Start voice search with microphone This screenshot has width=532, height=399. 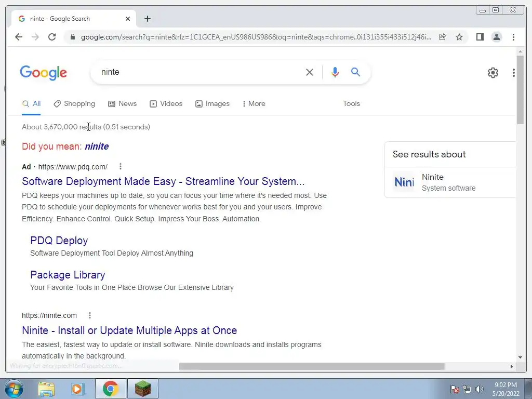[335, 72]
